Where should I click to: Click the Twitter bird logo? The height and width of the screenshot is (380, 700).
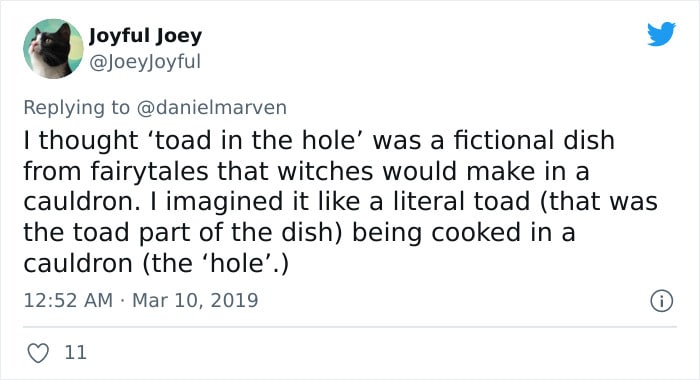tap(661, 33)
